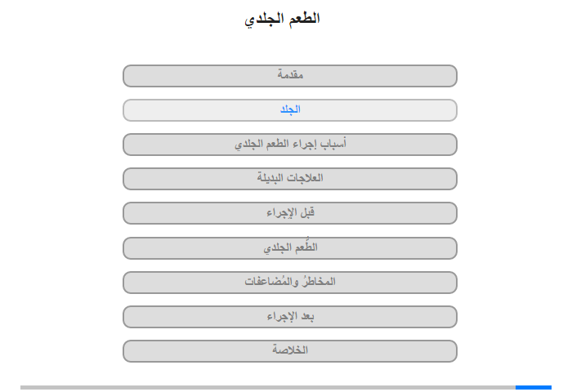Click the blue end of progress bar
Viewport: 572px width, 392px height.
coord(533,387)
